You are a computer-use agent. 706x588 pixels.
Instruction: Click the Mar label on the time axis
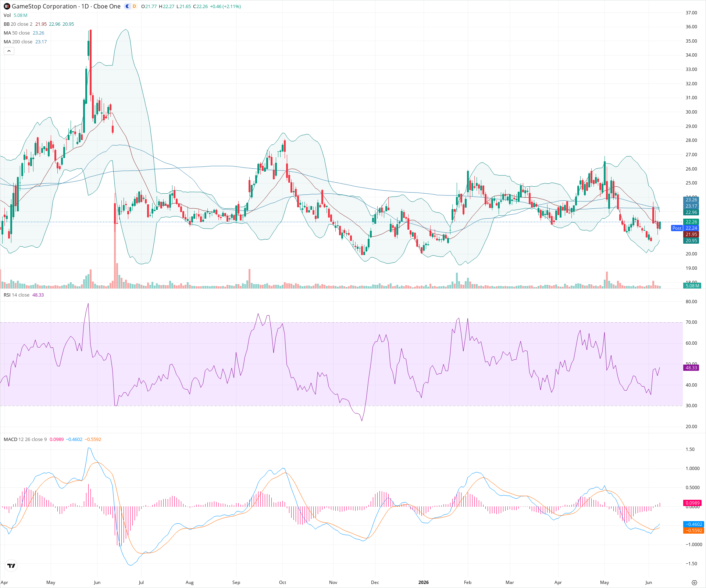point(510,582)
